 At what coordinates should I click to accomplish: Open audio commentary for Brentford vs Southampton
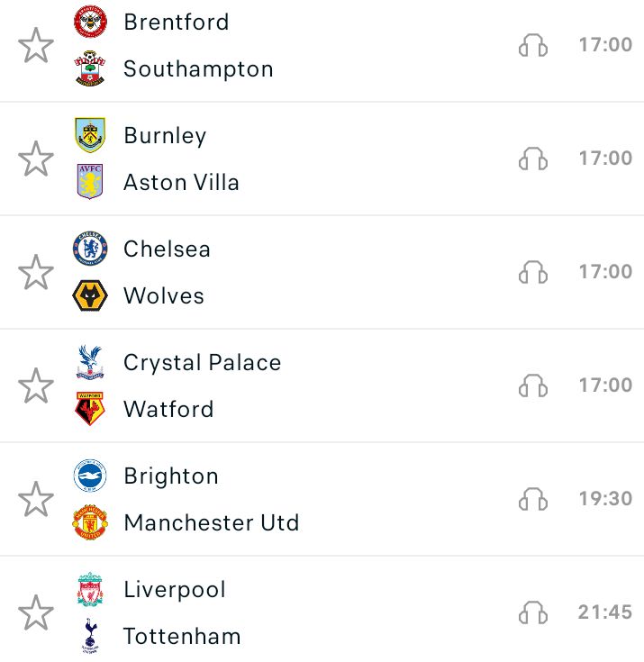pyautogui.click(x=533, y=45)
